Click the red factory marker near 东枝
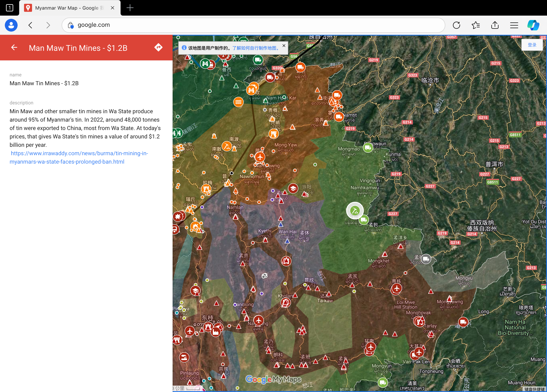Image resolution: width=547 pixels, height=392 pixels. click(215, 332)
